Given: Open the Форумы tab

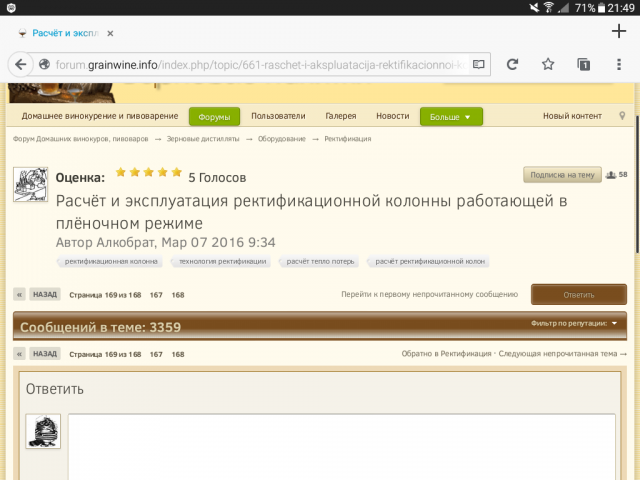Looking at the screenshot, I should (x=213, y=117).
